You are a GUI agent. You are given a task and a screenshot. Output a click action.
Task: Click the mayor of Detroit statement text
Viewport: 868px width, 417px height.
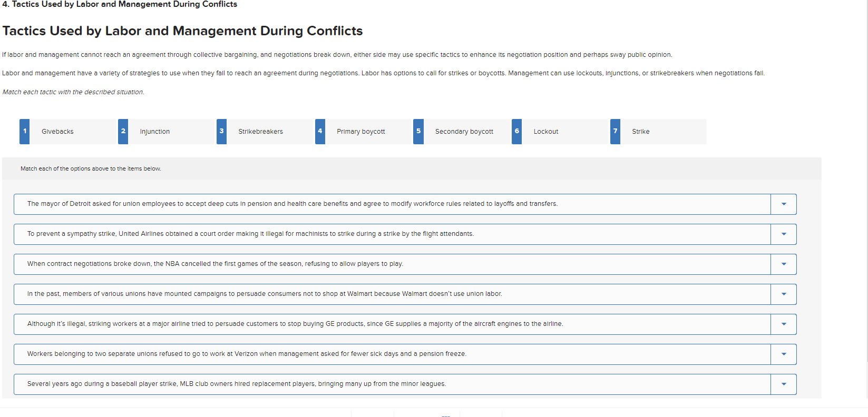(292, 204)
